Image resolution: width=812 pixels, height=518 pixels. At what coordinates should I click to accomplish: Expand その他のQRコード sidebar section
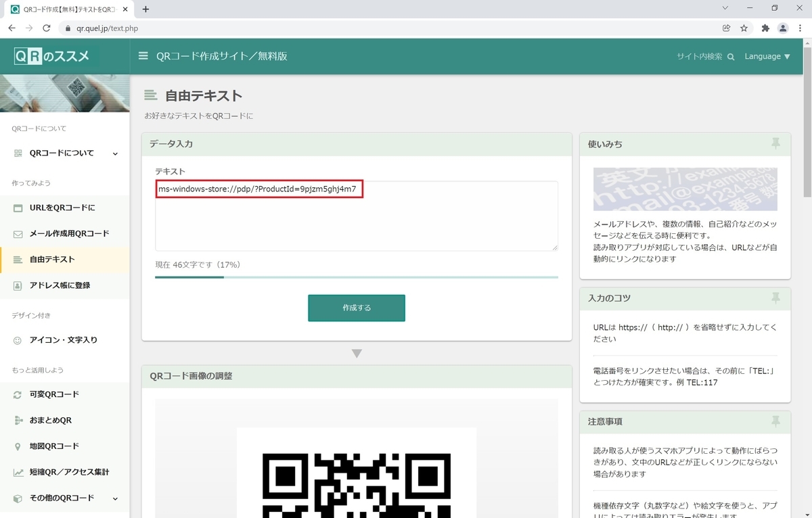pyautogui.click(x=65, y=498)
